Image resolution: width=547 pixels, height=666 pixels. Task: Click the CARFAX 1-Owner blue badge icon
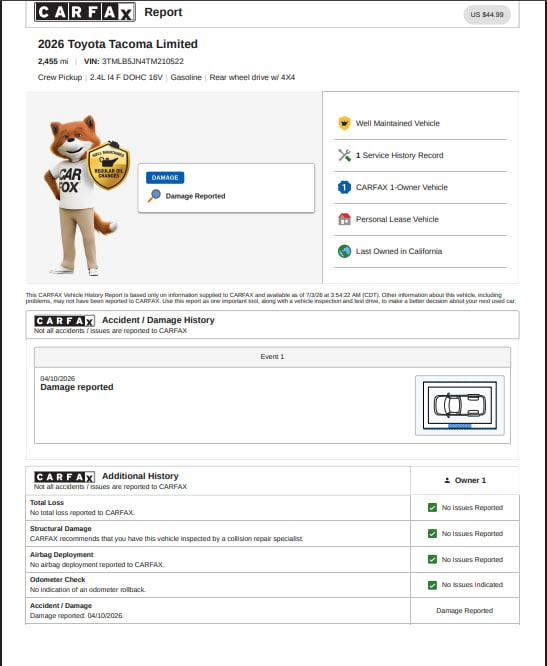(x=344, y=187)
